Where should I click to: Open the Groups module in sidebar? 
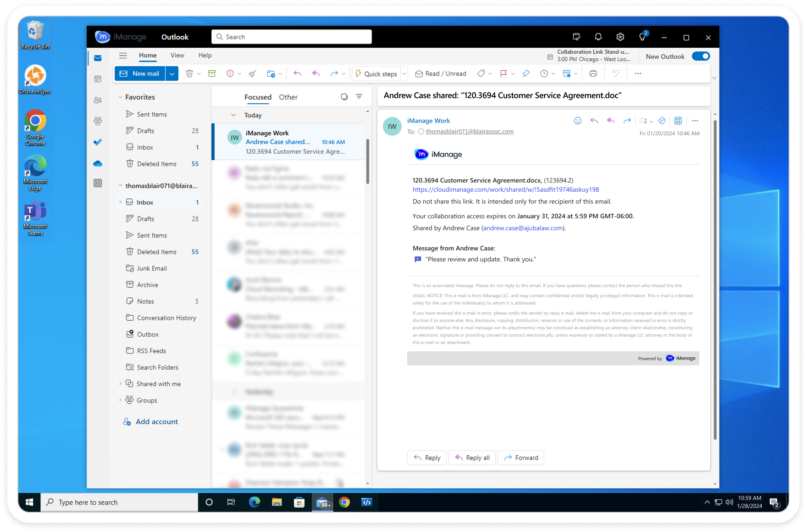(x=98, y=121)
